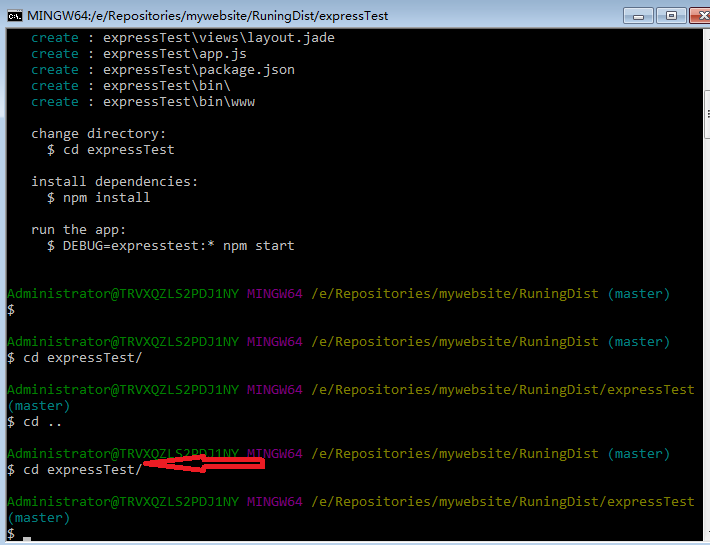The height and width of the screenshot is (545, 710).
Task: Click the 'run the app:' heading text
Action: point(78,230)
